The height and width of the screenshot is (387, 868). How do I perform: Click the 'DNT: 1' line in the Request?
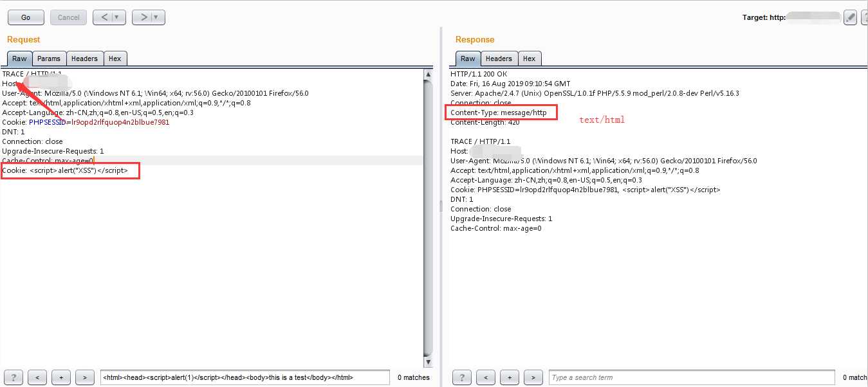click(x=14, y=132)
